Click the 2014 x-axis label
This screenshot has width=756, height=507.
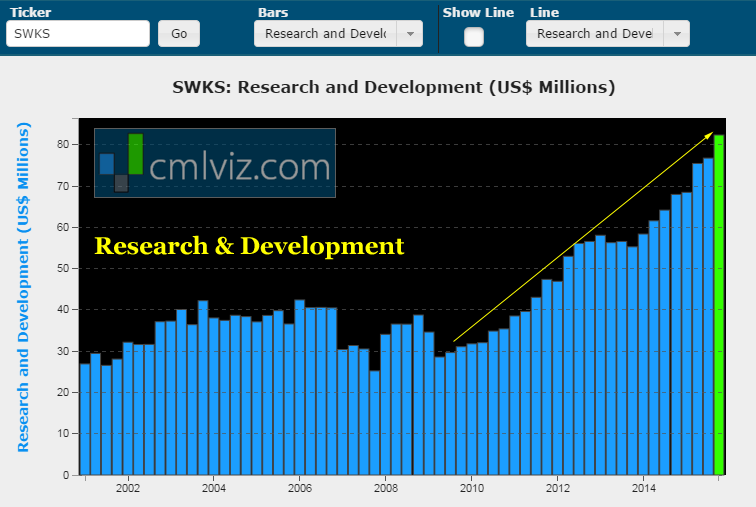click(644, 488)
